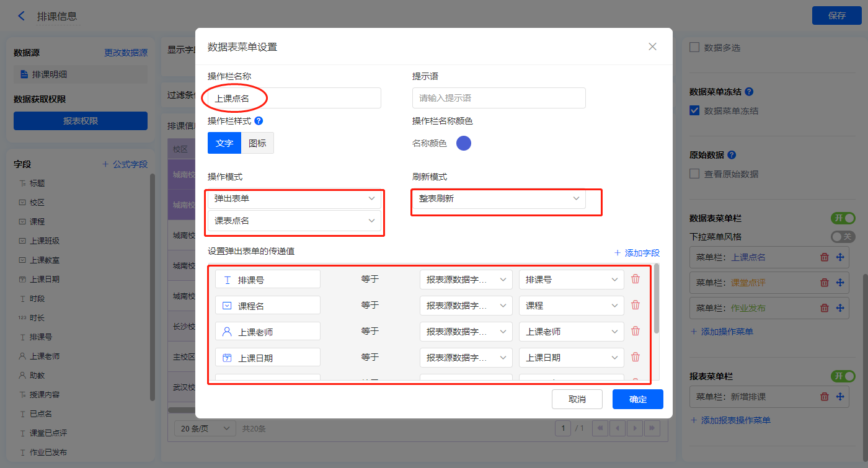This screenshot has width=868, height=468.
Task: Click help icon next to 操作栏样式
Action: click(x=259, y=121)
